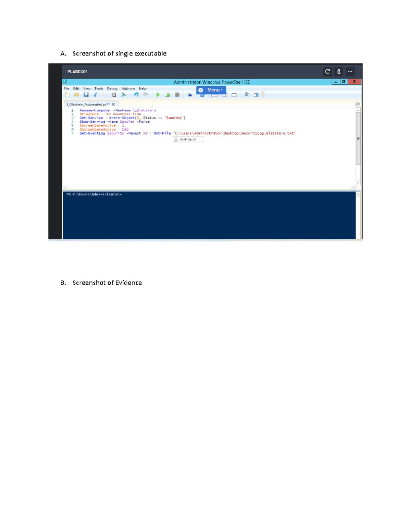
Task: Start a New Remote PowerShell Tab icon
Action: point(190,95)
